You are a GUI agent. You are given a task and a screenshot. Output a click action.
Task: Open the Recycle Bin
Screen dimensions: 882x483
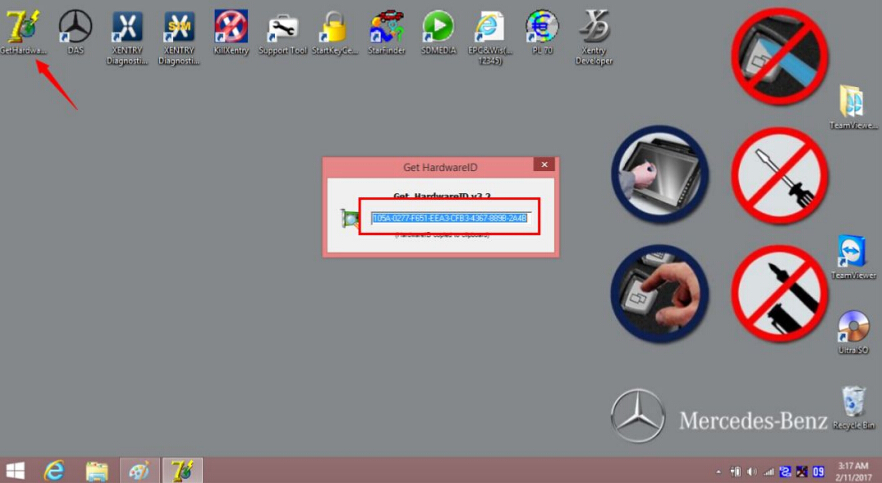click(852, 403)
